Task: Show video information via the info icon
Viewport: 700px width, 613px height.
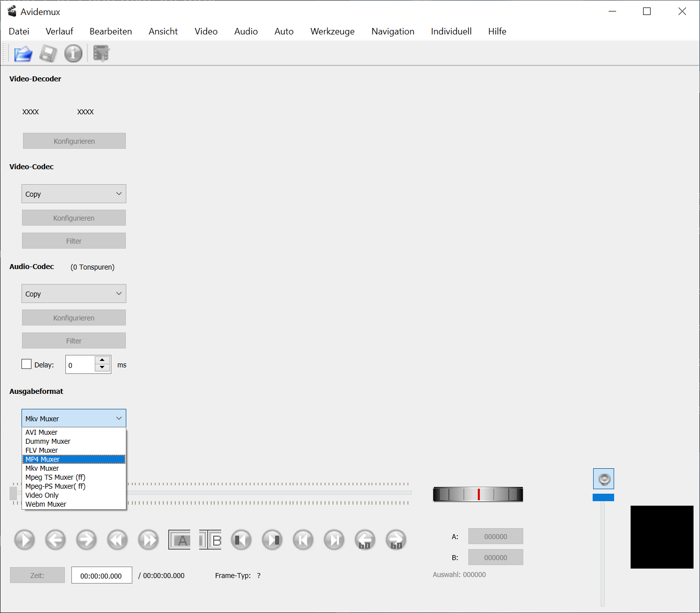Action: coord(73,53)
